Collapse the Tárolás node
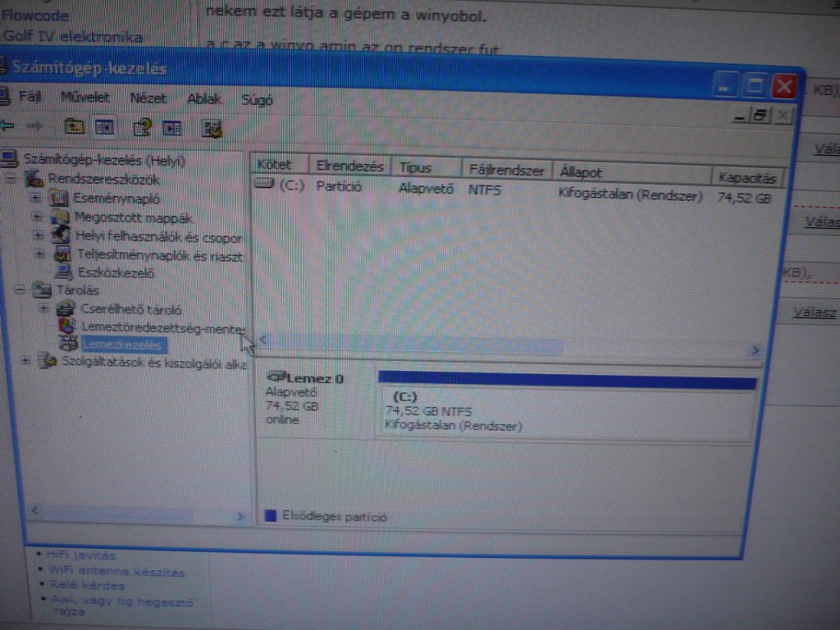This screenshot has height=630, width=840. (x=20, y=290)
